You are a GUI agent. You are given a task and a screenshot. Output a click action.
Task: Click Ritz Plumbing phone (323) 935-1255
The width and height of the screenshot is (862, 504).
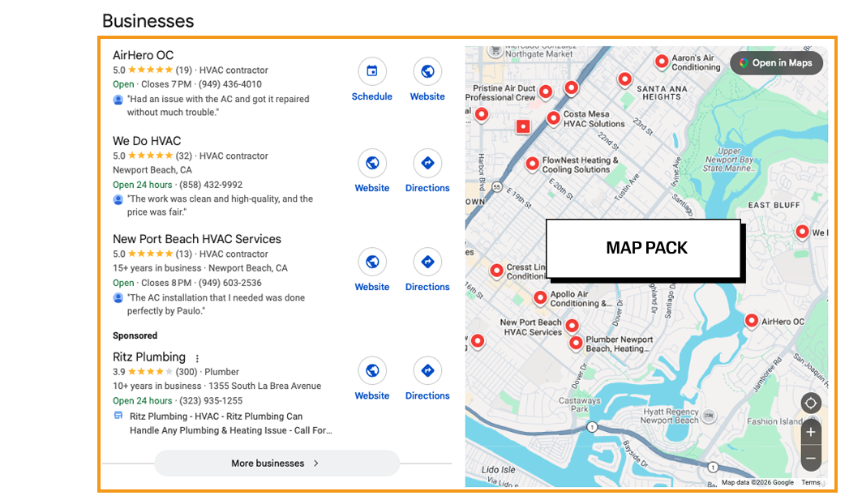[211, 400]
